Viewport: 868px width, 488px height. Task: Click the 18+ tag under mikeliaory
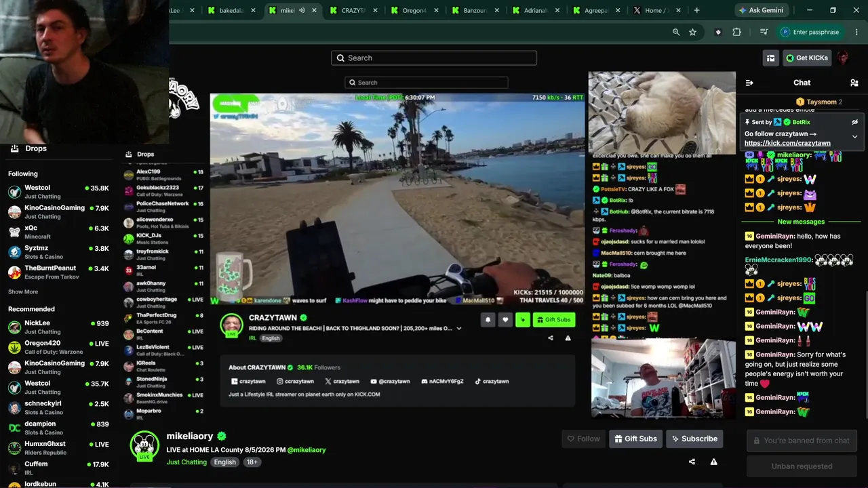(x=252, y=462)
